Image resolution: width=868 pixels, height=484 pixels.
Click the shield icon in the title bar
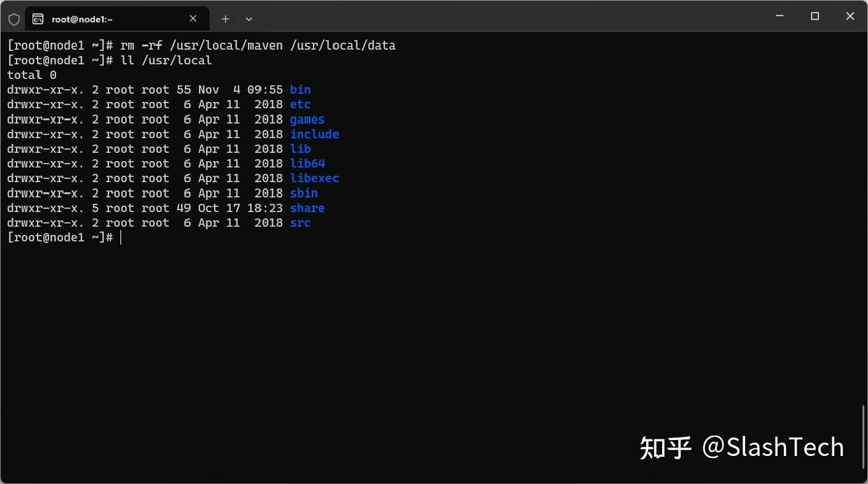coord(13,18)
